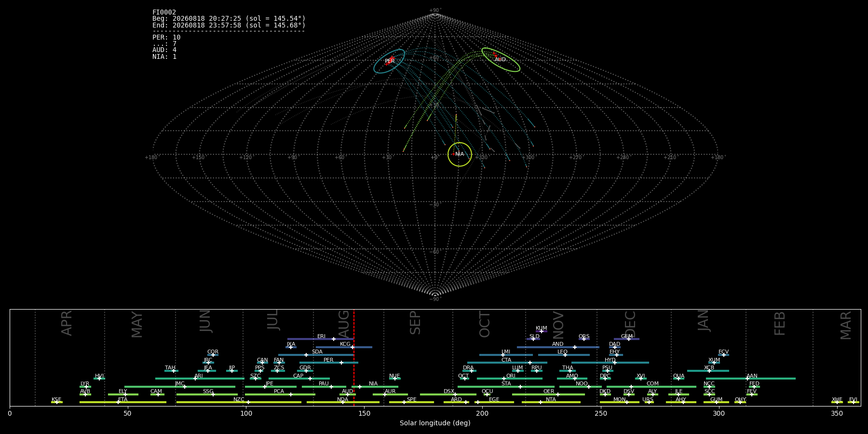Viewport: 868px width, 434px height.
Task: Click the PER radiant ellipse label
Action: click(x=390, y=61)
